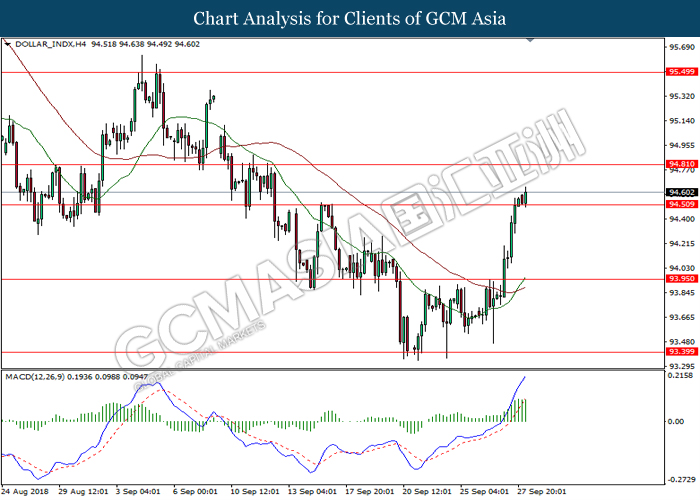Click the small arrow beside DOLLAR_INDX.H4
The width and height of the screenshot is (700, 500).
7,44
